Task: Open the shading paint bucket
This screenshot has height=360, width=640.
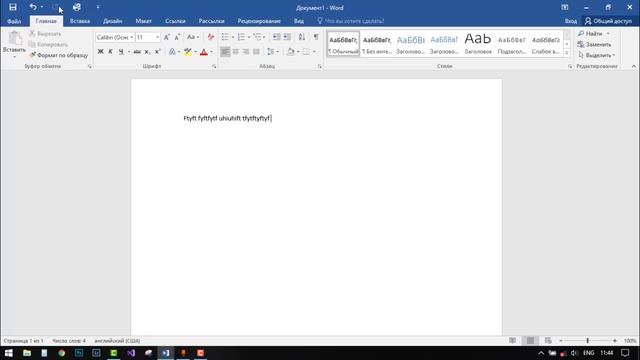Action: point(290,51)
